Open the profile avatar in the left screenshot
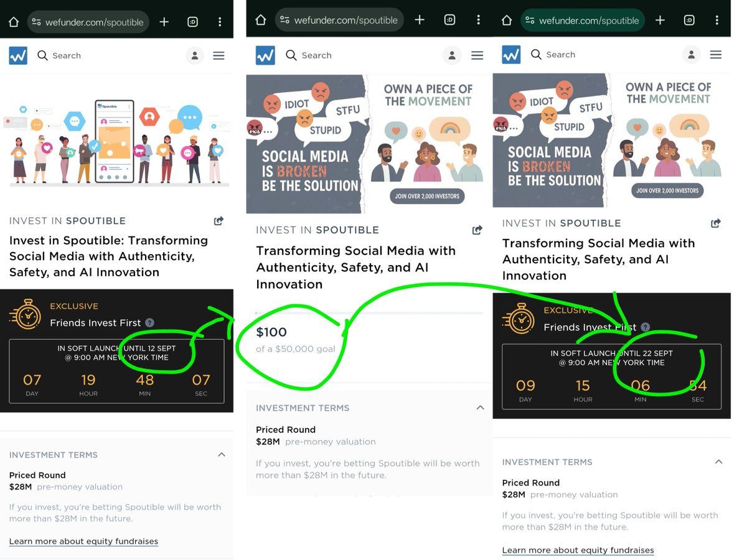The width and height of the screenshot is (747, 560). pyautogui.click(x=195, y=55)
